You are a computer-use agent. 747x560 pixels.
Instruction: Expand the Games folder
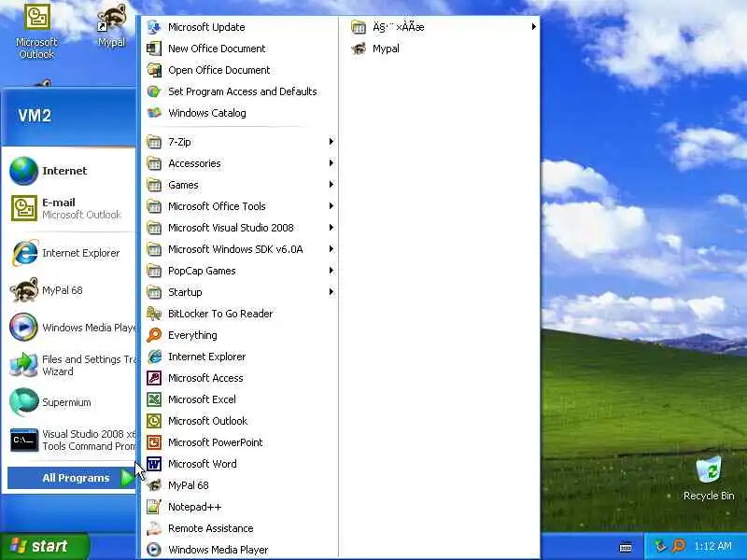(x=240, y=185)
